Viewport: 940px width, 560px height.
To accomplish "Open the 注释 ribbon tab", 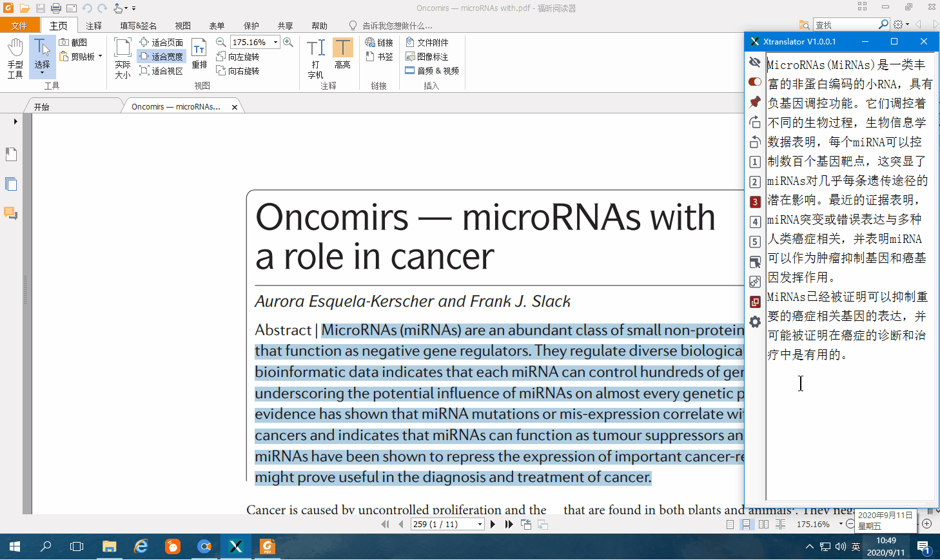I will 94,26.
